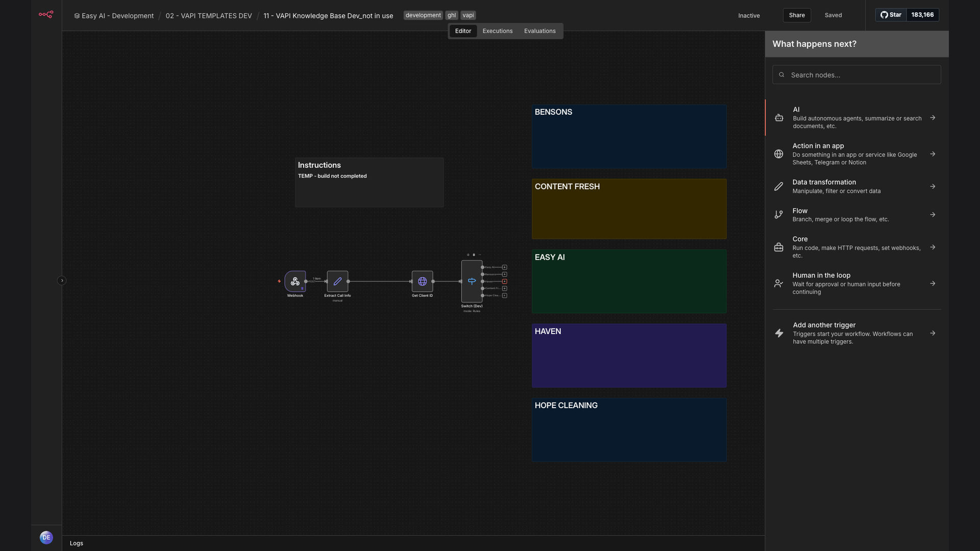Open Easy AI - Development project breadcrumb
This screenshot has width=980, height=551.
click(x=114, y=16)
